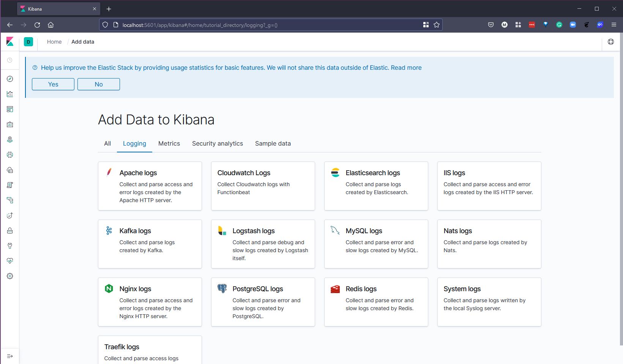
Task: Open the Nginx logs tutorial card
Action: click(150, 302)
